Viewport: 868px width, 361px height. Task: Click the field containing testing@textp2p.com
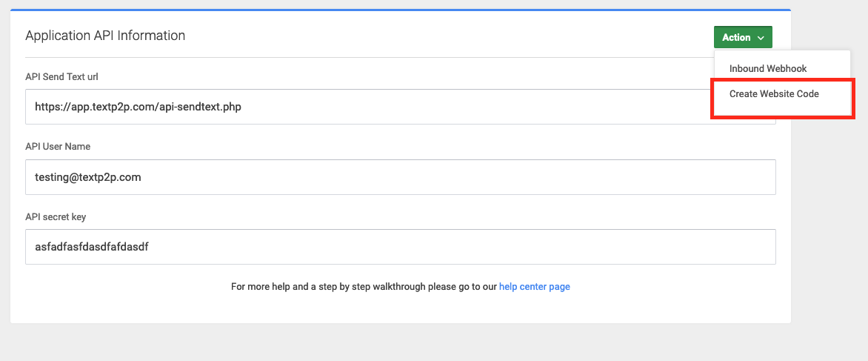[x=400, y=177]
